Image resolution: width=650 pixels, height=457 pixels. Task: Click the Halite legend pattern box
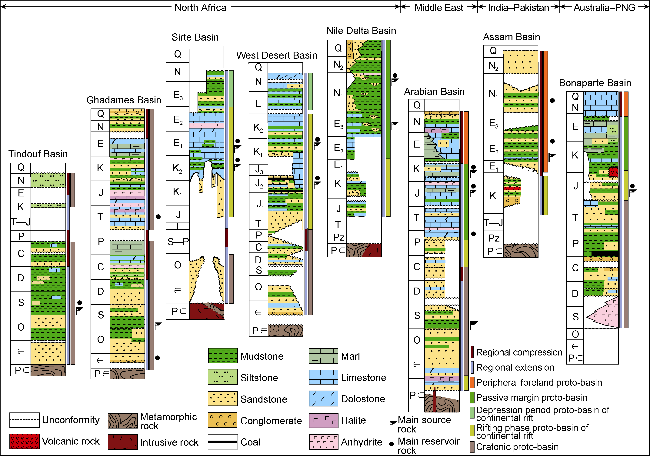coord(326,419)
